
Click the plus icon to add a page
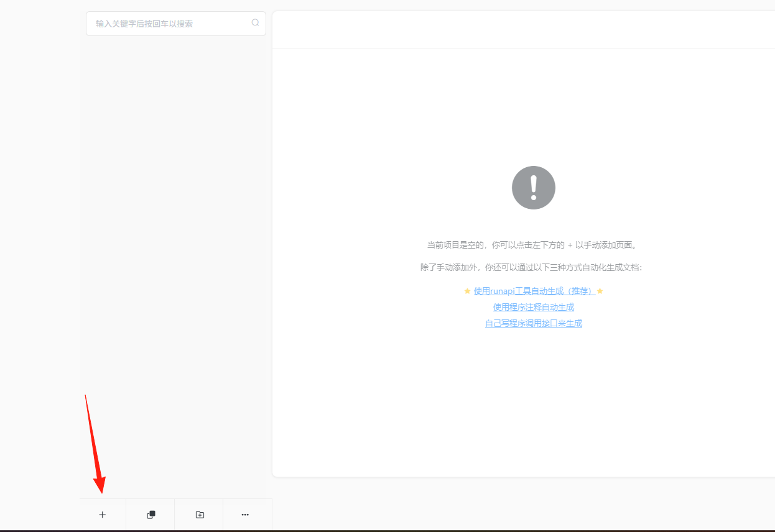pyautogui.click(x=103, y=515)
